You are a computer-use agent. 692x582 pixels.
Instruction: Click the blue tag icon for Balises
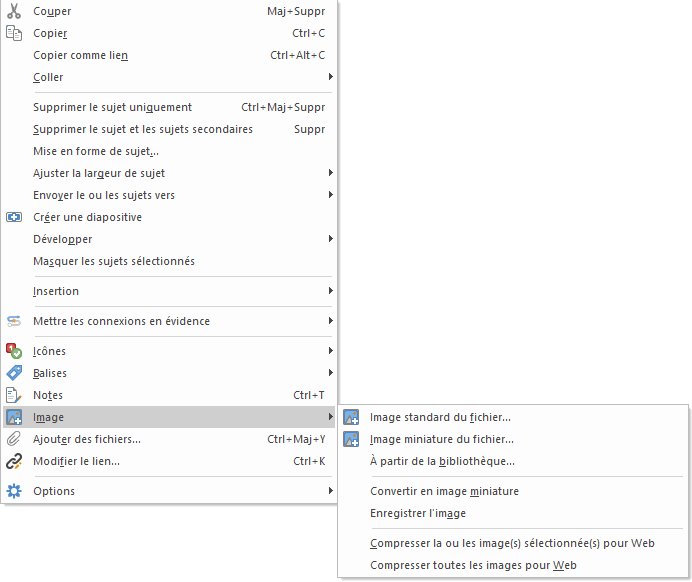click(x=14, y=373)
